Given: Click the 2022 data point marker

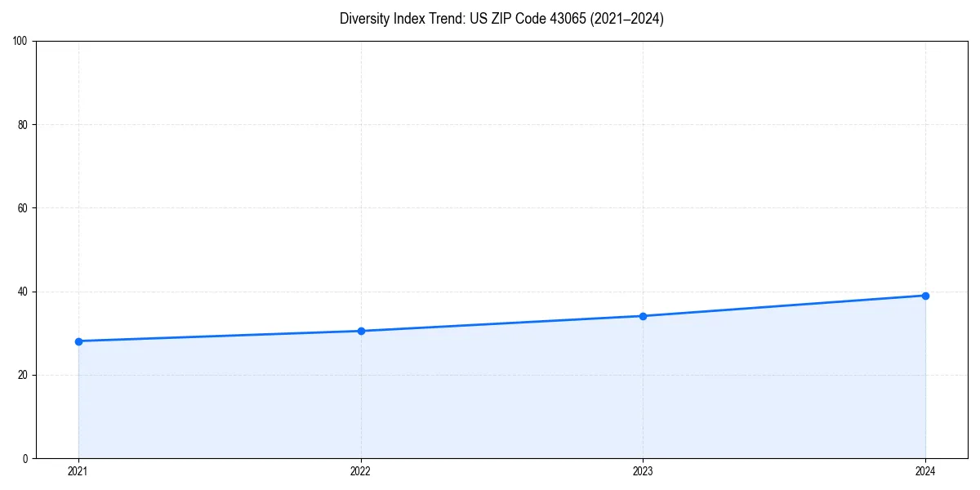Looking at the screenshot, I should [x=360, y=330].
